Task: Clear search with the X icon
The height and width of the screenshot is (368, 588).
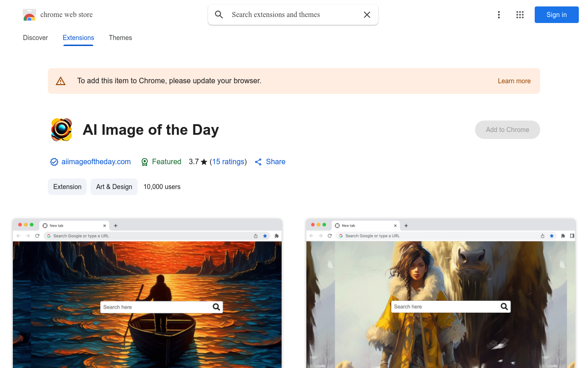Action: tap(367, 15)
